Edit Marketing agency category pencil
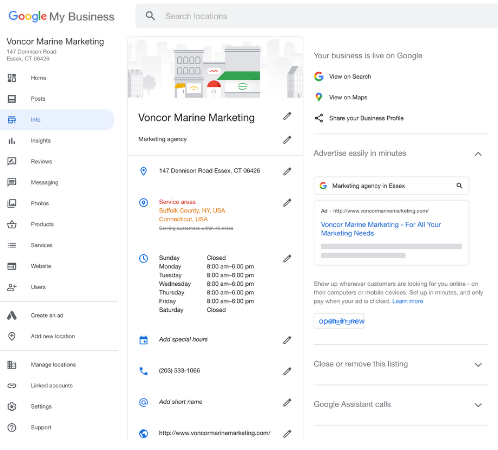The width and height of the screenshot is (498, 450). [287, 140]
